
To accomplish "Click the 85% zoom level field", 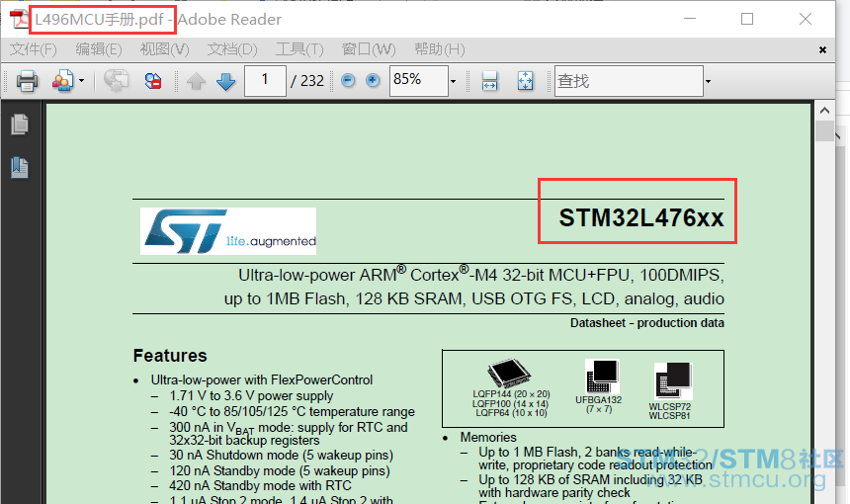I will (418, 81).
